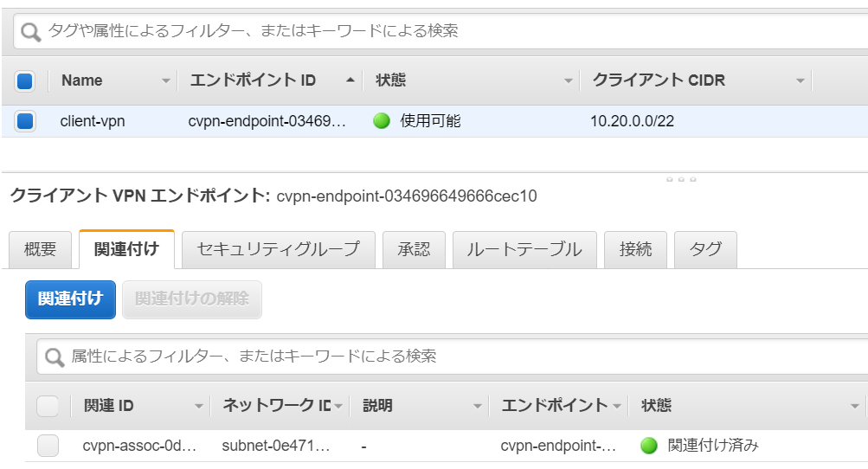Viewport: 868px width, 469px height.
Task: Focus the associations attribute filter search box
Action: click(x=454, y=357)
